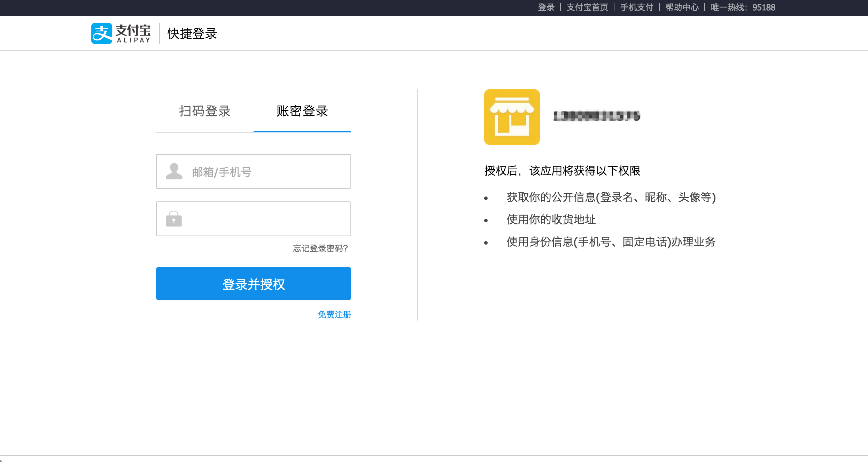Image resolution: width=868 pixels, height=462 pixels.
Task: Click the Alipay logo icon
Action: point(102,33)
